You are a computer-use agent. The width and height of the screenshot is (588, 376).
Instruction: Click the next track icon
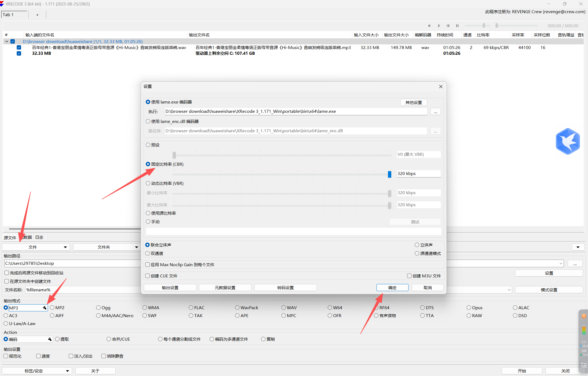tap(457, 26)
